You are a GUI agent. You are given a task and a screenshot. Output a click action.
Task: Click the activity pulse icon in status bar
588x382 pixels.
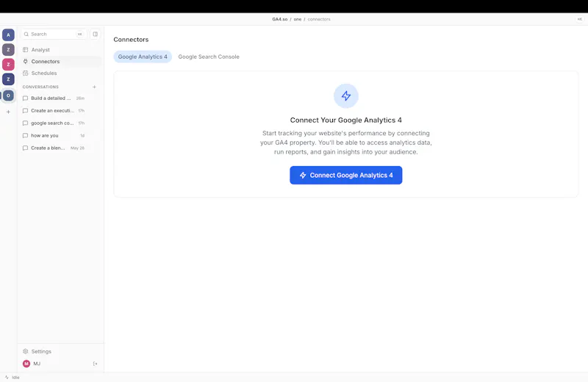(7, 378)
